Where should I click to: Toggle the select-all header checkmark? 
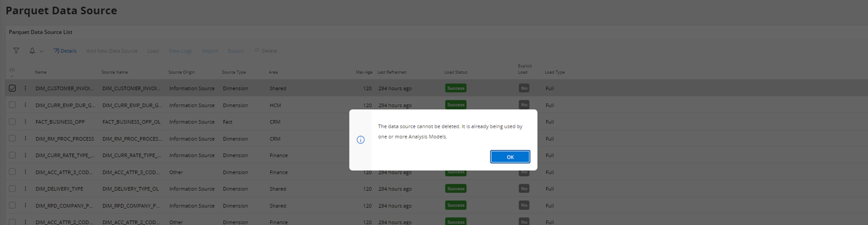[x=12, y=75]
